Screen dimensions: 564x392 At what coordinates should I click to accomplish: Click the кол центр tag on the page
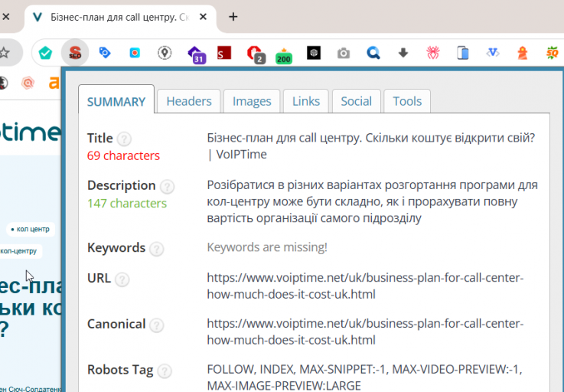pos(31,229)
